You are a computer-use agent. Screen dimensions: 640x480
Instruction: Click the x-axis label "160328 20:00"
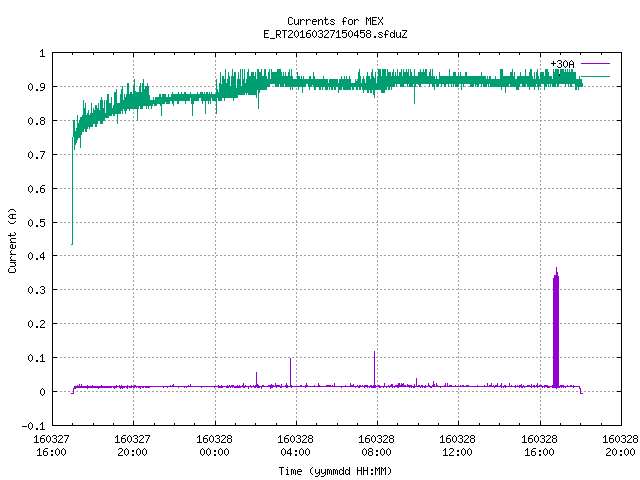click(620, 445)
